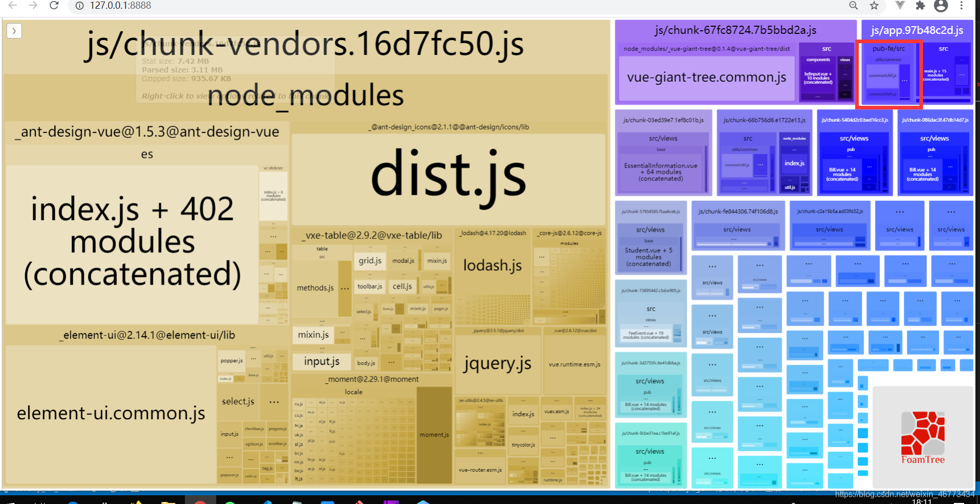Screen dimensions: 980x504
Task: Click the locale group label in moment
Action: coord(353,392)
